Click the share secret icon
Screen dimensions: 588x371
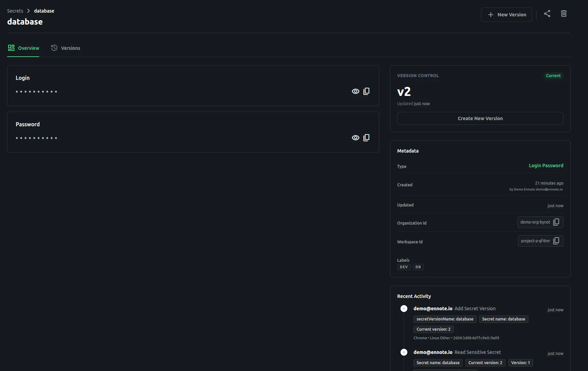coord(547,14)
